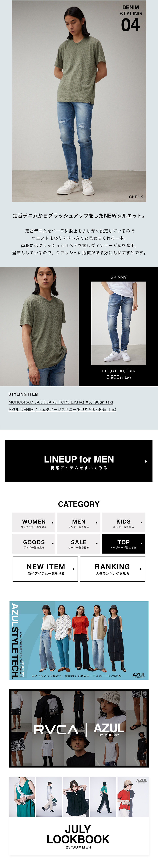The height and width of the screenshot is (868, 158).
Task: Open the LINEUP for MEN banner
Action: [79, 461]
